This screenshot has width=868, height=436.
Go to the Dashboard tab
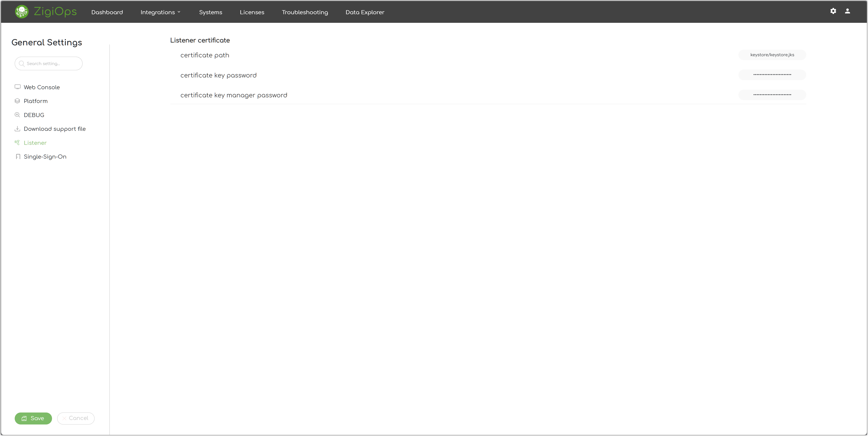point(107,12)
